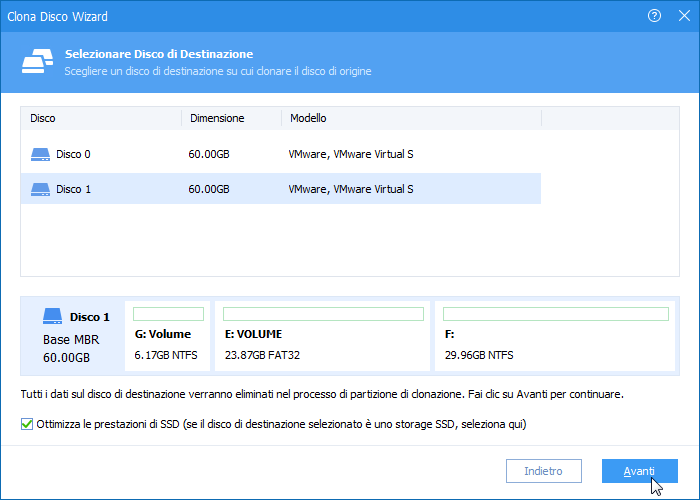Sort by the Dimensione column header

click(x=230, y=118)
